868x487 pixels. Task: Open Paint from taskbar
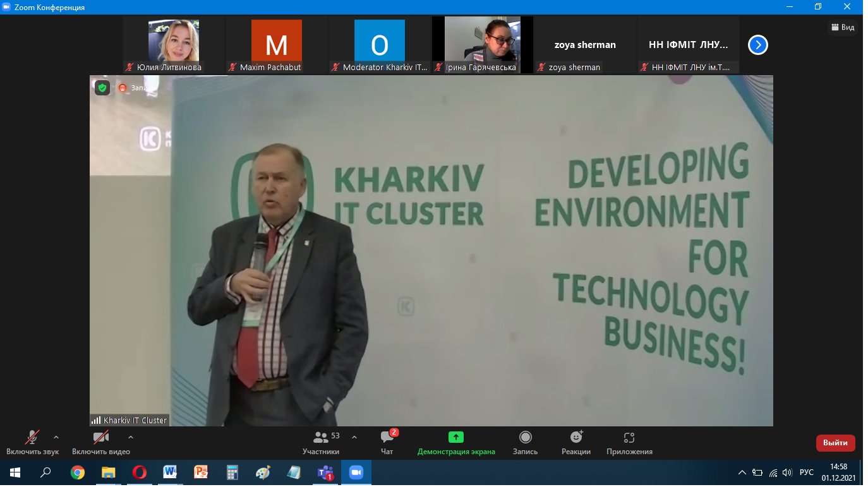click(x=263, y=472)
